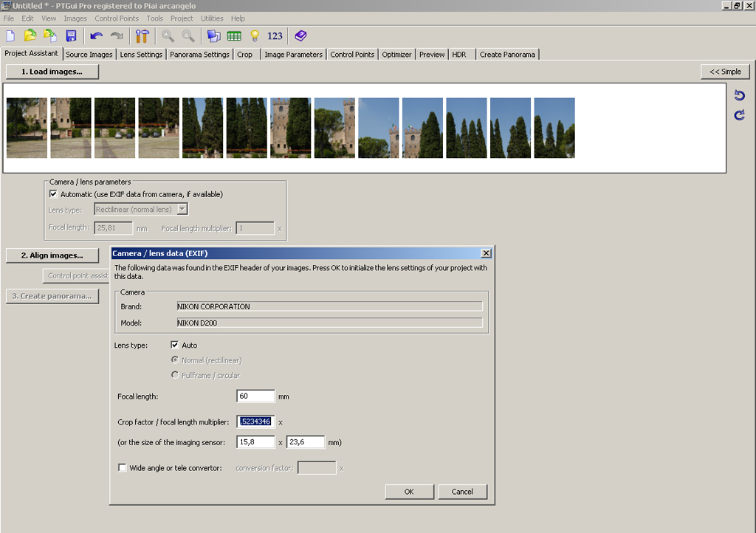Uncheck the Auto lens type checkbox
The height and width of the screenshot is (533, 756).
[174, 345]
